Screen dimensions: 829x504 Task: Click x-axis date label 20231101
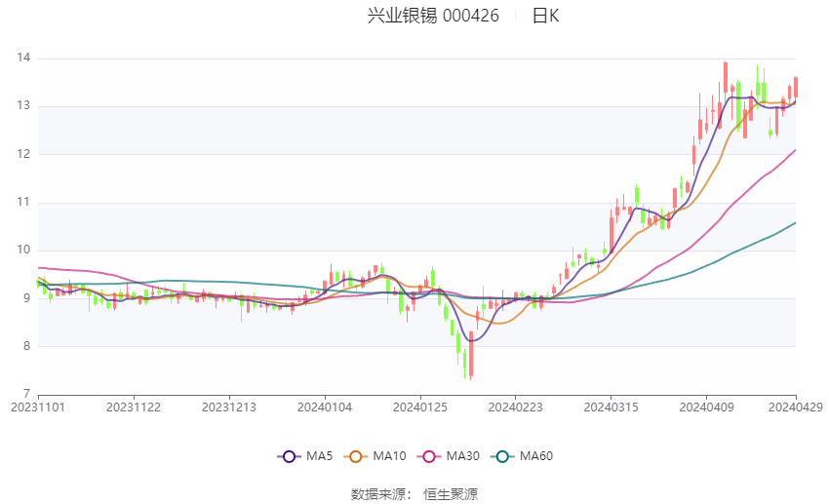[x=38, y=407]
